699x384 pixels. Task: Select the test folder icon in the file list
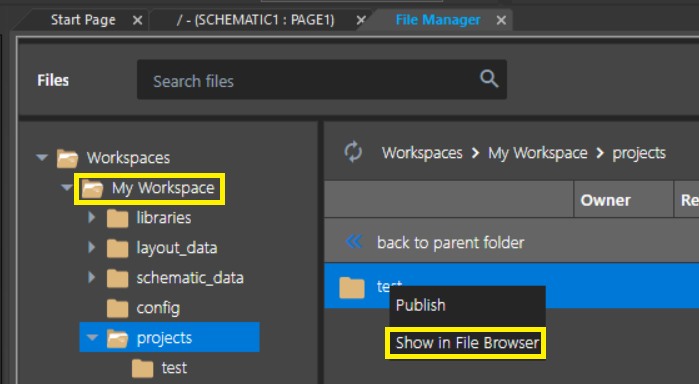tap(352, 287)
